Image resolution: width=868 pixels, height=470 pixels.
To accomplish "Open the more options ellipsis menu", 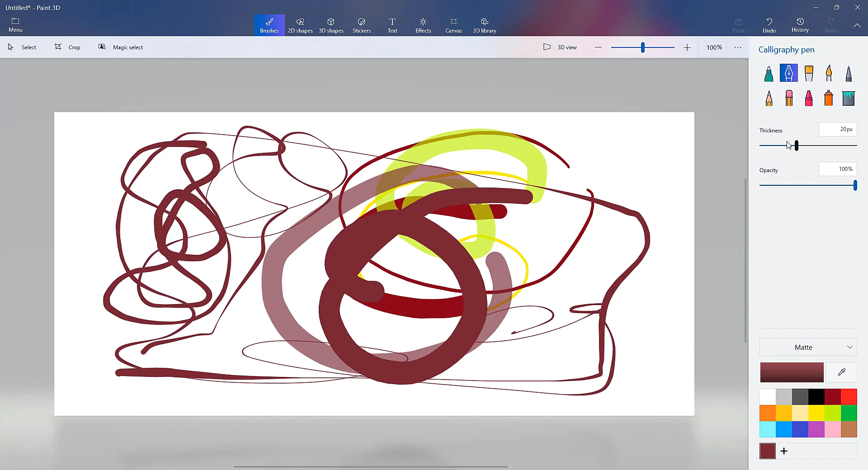I will [x=738, y=47].
